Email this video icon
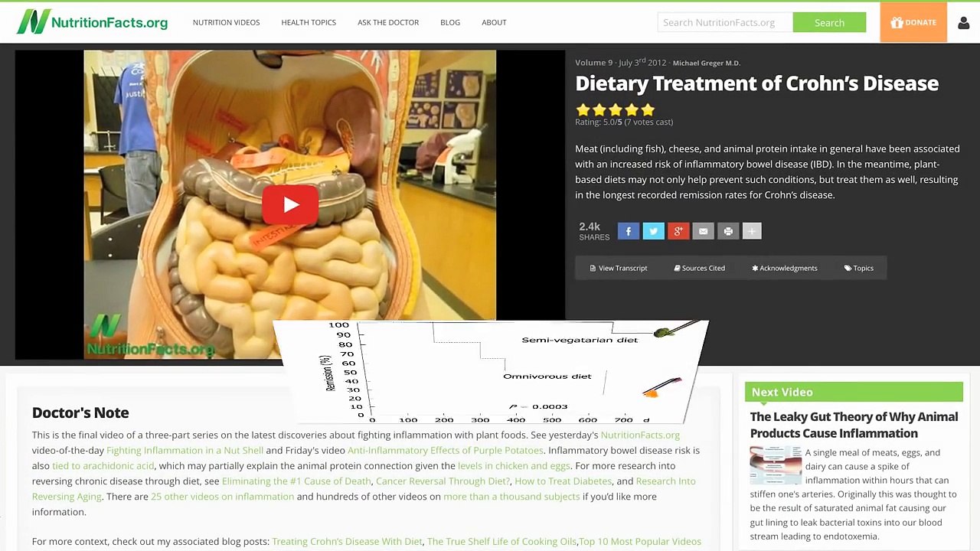980x551 pixels. 703,231
